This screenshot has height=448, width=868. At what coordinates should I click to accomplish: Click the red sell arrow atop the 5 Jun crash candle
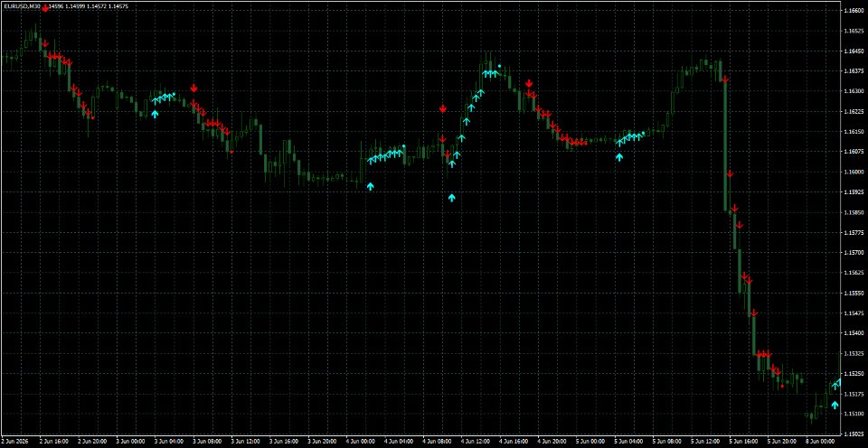pyautogui.click(x=725, y=79)
